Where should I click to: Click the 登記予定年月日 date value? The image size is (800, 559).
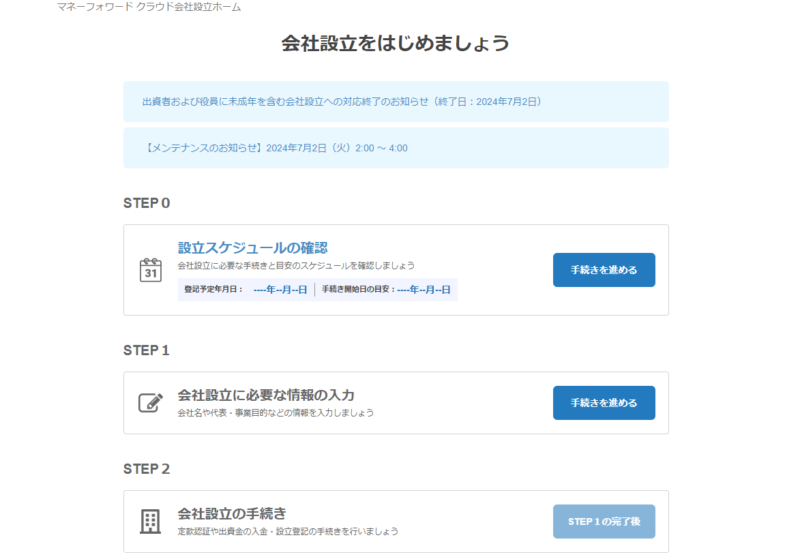[280, 290]
